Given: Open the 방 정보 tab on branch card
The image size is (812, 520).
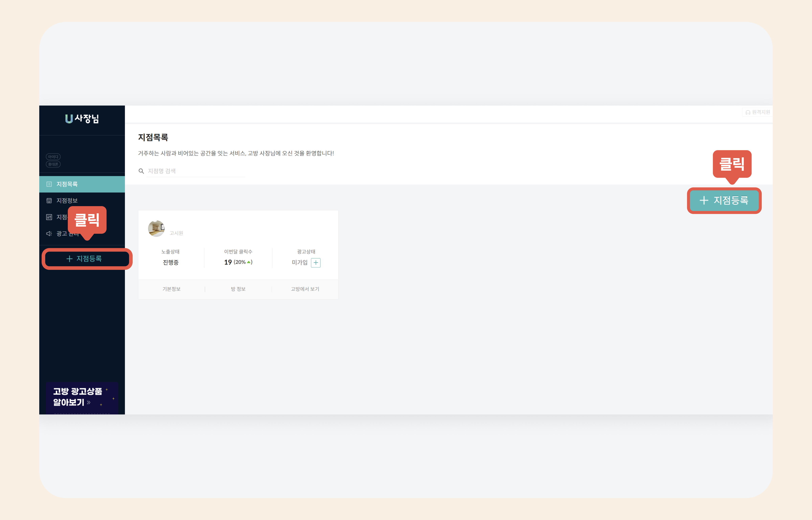Looking at the screenshot, I should 238,289.
